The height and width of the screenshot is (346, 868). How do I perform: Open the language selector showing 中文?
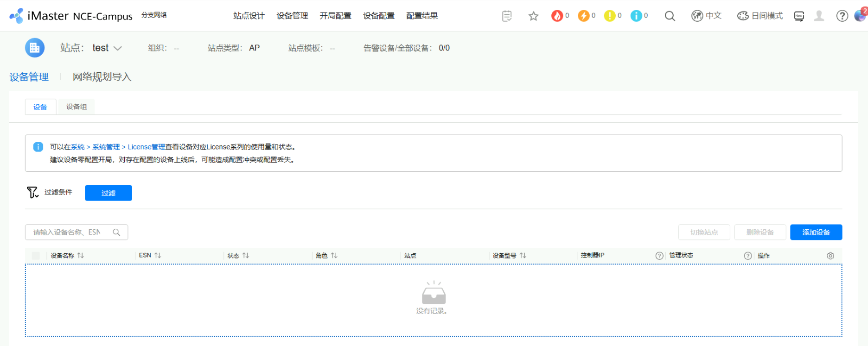(x=706, y=16)
